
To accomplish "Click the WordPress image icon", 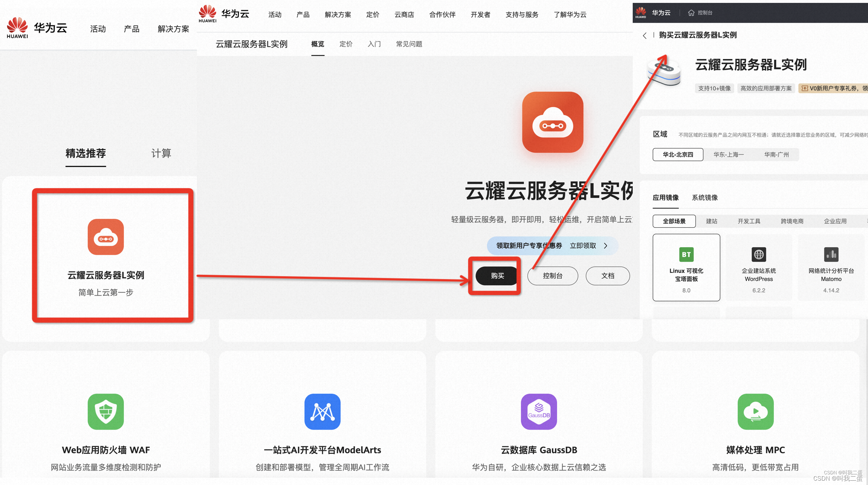I will pos(759,254).
